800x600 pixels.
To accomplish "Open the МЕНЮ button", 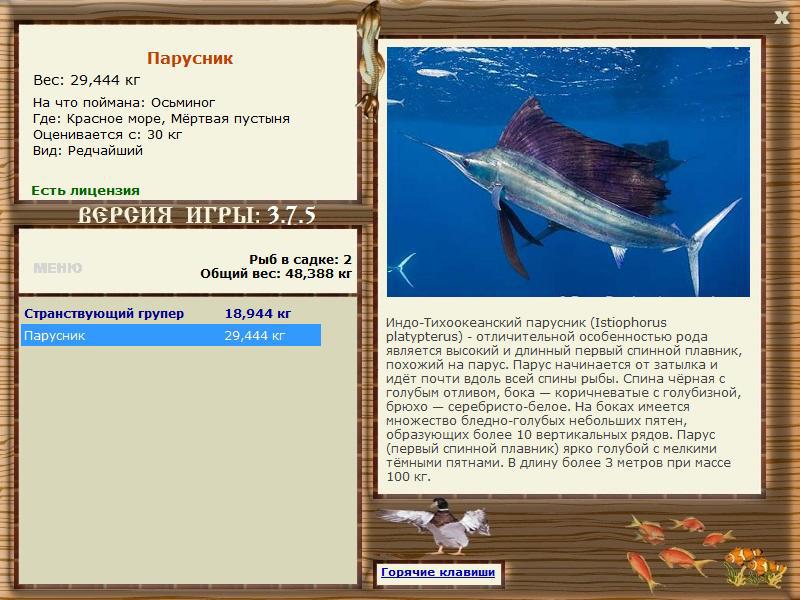I will point(58,268).
